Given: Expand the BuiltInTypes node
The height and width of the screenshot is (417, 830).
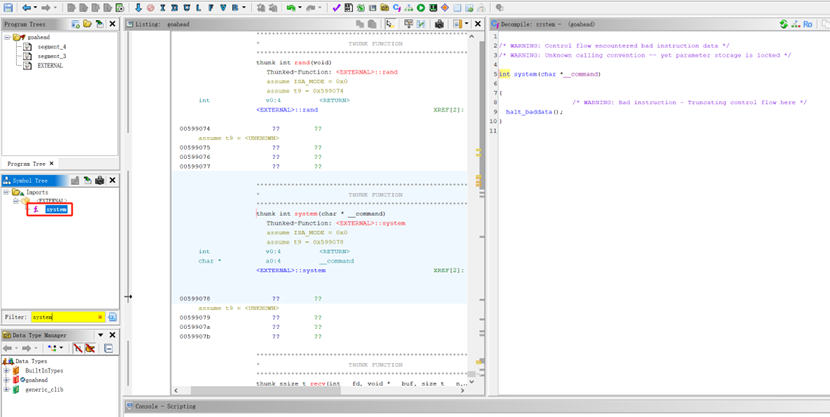Looking at the screenshot, I should (x=6, y=371).
